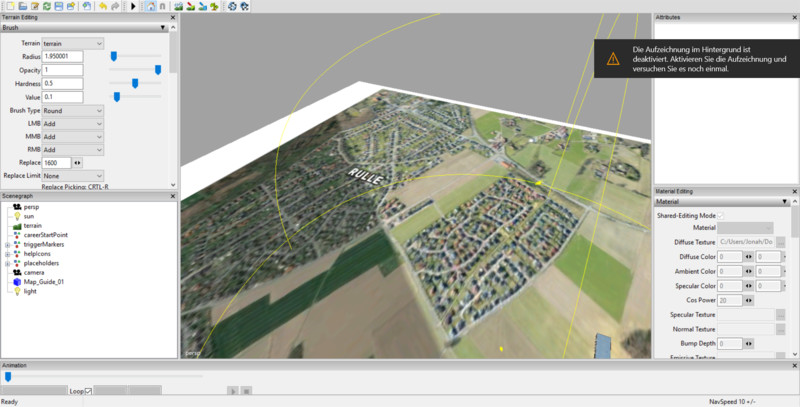Select the blue cube icon of Map_Guide_01
The height and width of the screenshot is (407, 800).
[17, 282]
